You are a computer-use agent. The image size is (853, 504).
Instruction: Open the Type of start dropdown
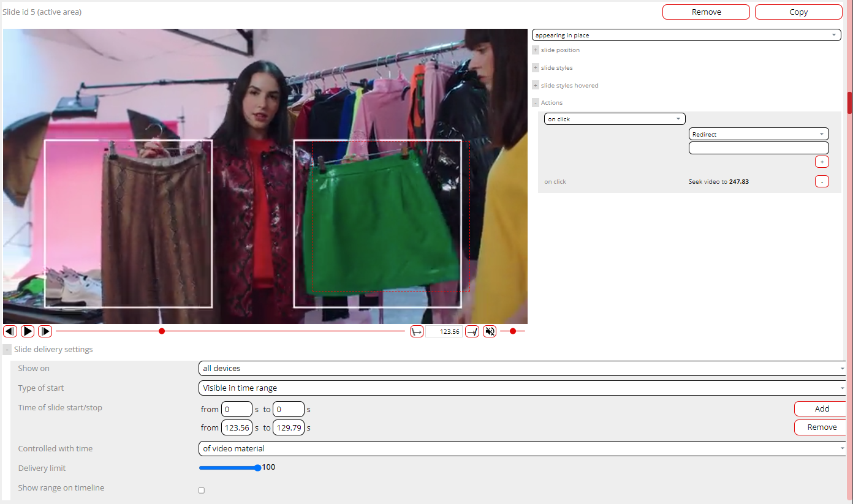click(x=522, y=388)
